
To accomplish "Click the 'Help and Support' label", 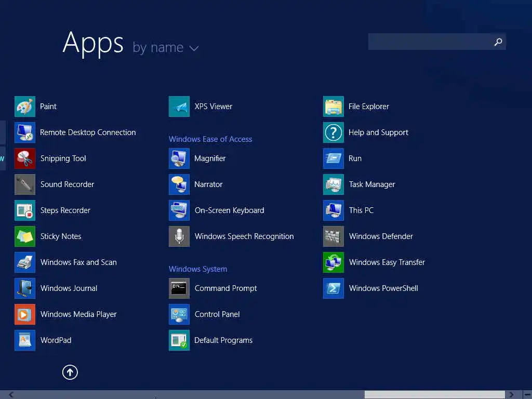I will [x=378, y=132].
